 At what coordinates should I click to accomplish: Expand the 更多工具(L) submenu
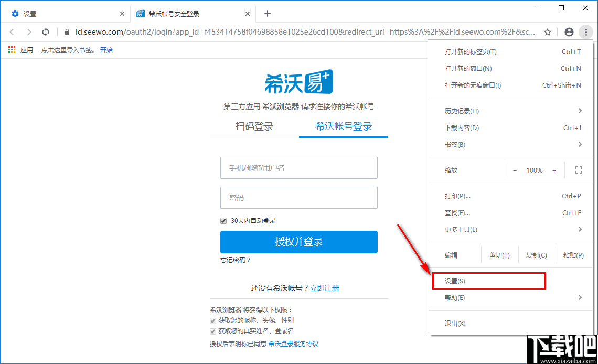(511, 229)
